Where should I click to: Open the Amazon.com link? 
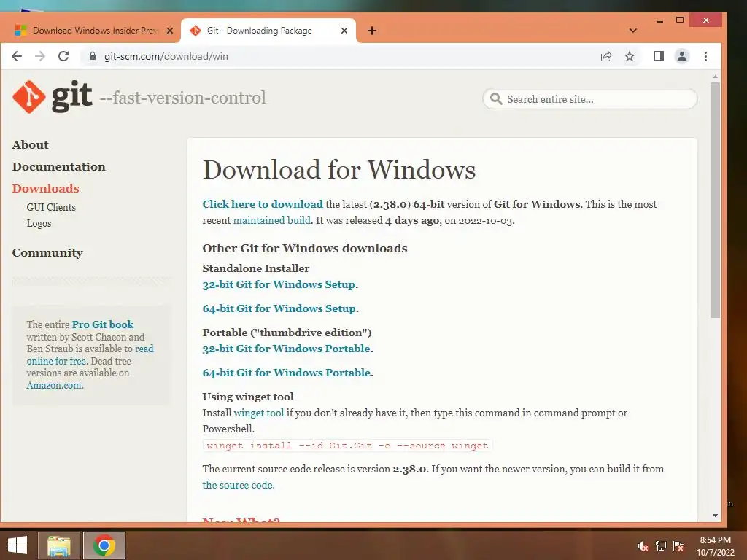tap(54, 385)
